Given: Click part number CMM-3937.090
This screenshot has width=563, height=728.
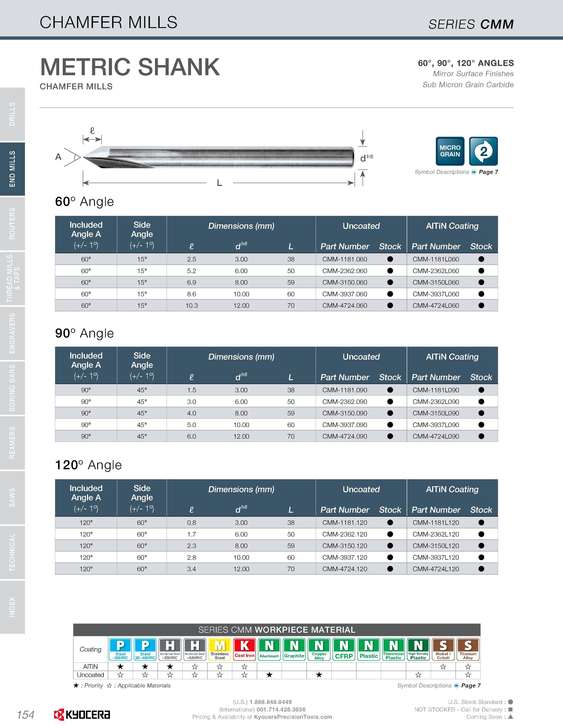Looking at the screenshot, I should tap(345, 425).
